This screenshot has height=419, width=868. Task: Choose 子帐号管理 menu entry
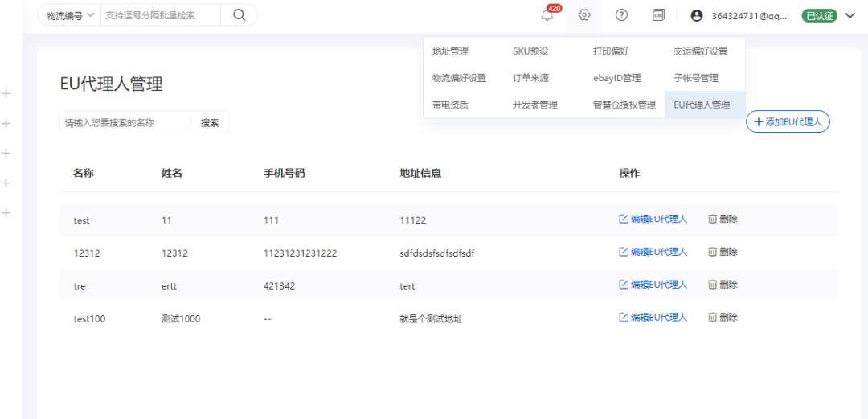(x=695, y=78)
